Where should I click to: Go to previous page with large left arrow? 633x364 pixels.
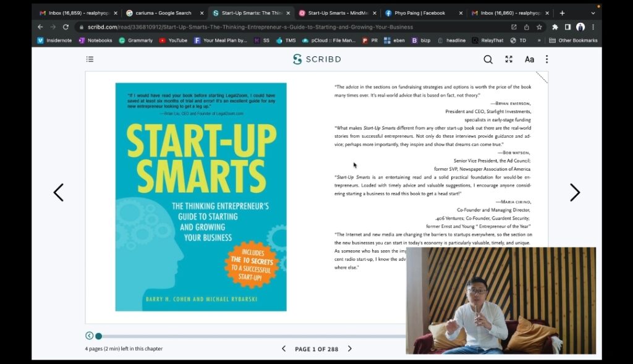[x=59, y=192]
